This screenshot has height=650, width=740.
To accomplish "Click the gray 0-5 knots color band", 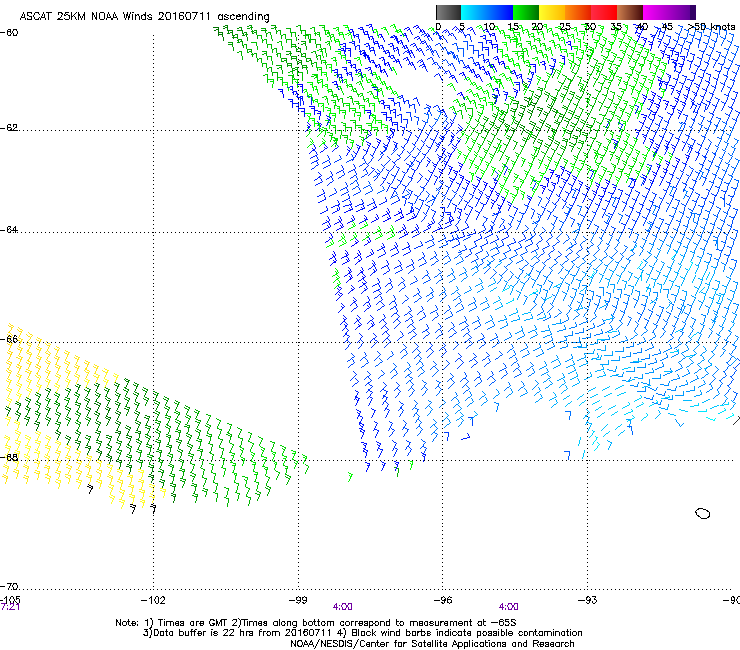I will click(x=448, y=12).
